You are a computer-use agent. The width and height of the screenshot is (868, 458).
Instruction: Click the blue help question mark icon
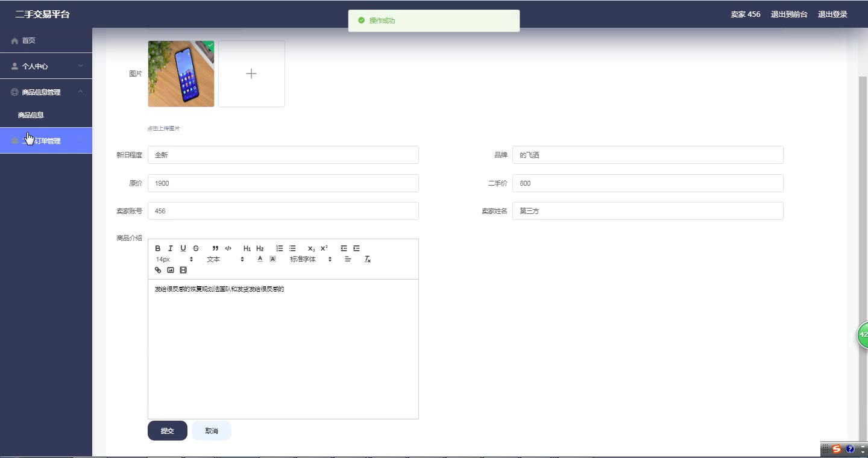(x=850, y=449)
